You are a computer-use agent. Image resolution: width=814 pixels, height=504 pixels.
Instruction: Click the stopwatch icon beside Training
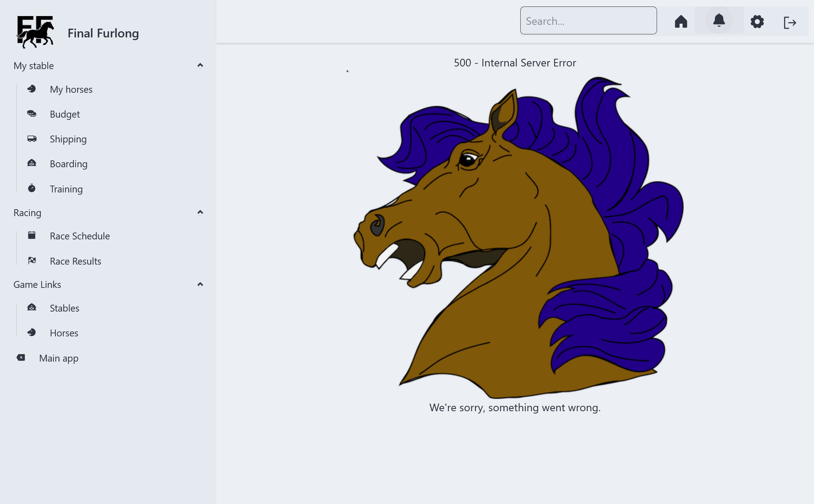click(x=32, y=188)
